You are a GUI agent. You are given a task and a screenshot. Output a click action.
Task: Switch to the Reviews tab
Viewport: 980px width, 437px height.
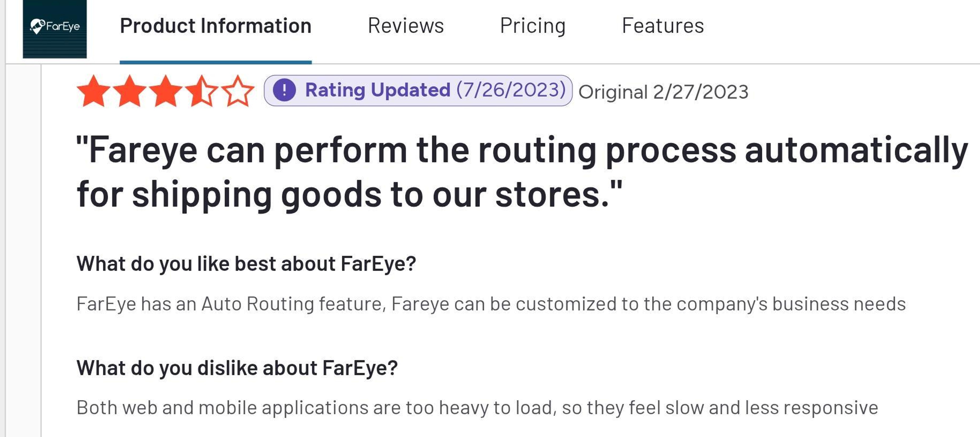point(406,25)
